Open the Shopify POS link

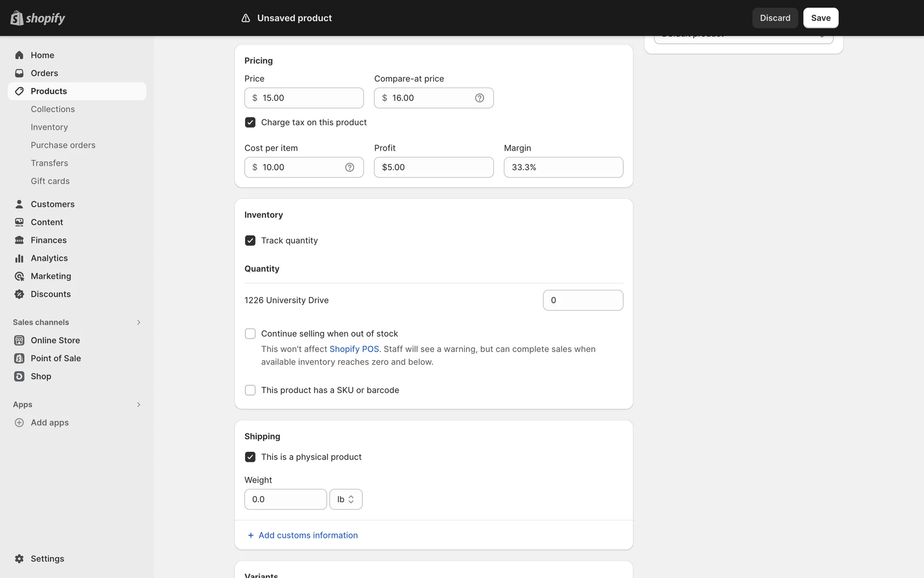(x=354, y=349)
